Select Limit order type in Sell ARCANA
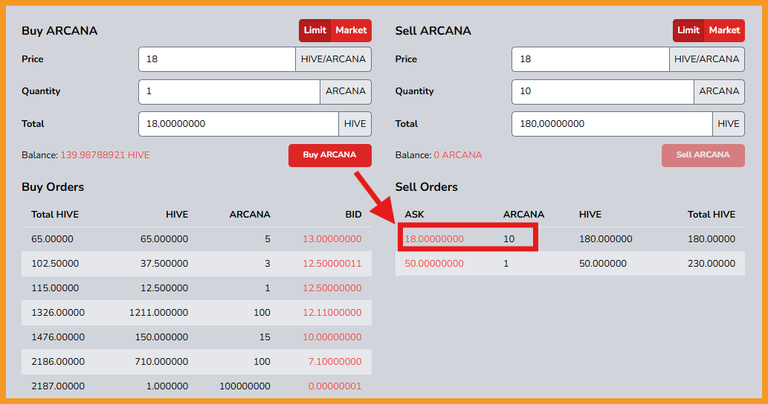The height and width of the screenshot is (404, 768). (x=688, y=30)
